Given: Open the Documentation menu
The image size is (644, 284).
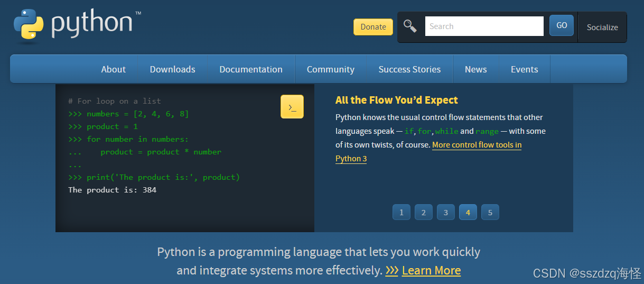Looking at the screenshot, I should click(251, 69).
